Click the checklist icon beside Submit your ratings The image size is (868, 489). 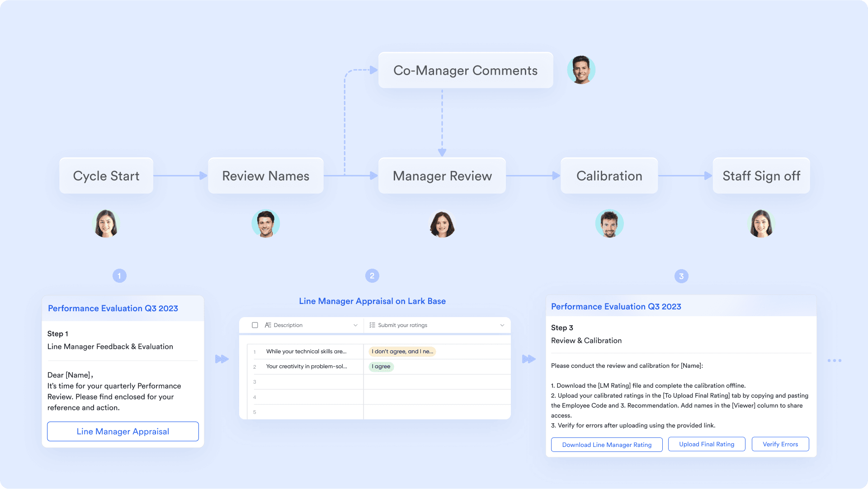(372, 325)
